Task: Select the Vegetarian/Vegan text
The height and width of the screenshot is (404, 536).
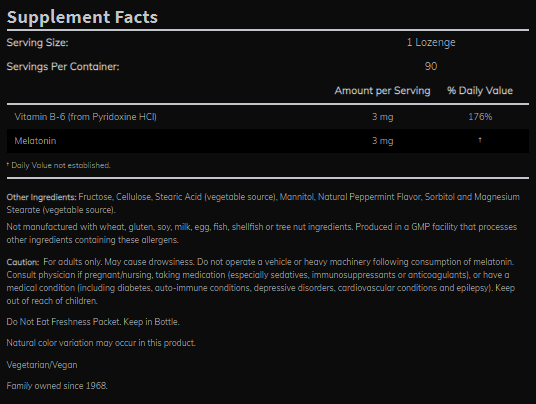Action: (x=42, y=365)
